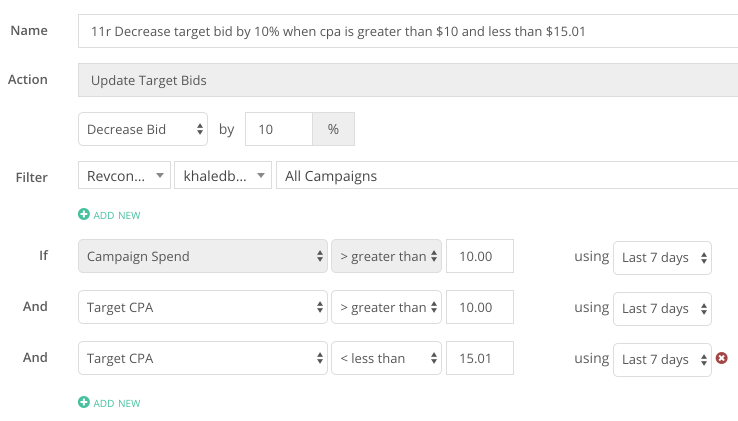Remove the less than 15.01 condition

[722, 358]
